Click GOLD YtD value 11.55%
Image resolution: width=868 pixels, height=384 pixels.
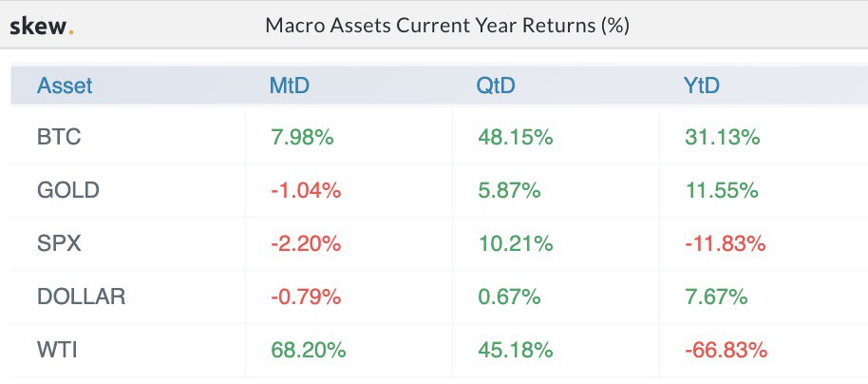pos(721,191)
